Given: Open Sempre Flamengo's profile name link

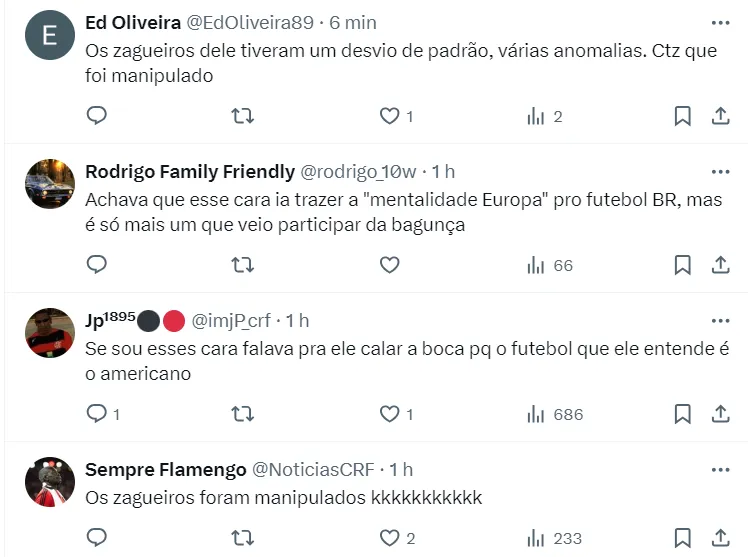Looking at the screenshot, I should click(165, 469).
